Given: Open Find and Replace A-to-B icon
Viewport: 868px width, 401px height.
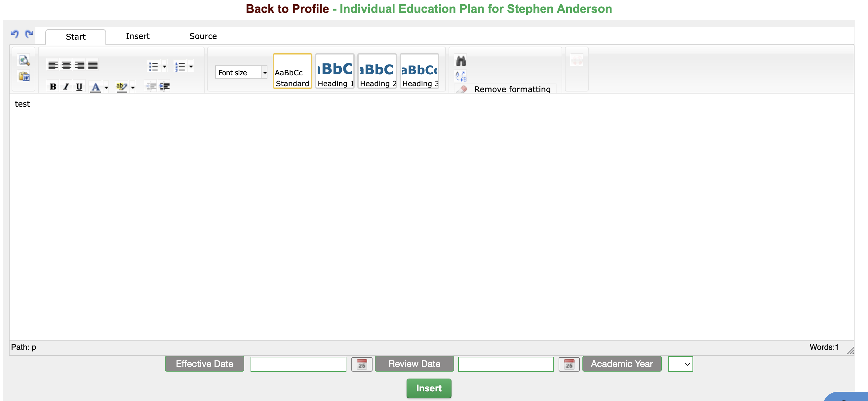Looking at the screenshot, I should [461, 76].
